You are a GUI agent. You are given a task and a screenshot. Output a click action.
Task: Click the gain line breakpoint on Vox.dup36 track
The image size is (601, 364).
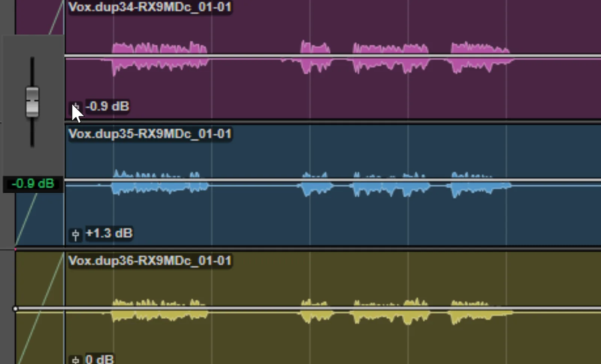[x=15, y=309]
